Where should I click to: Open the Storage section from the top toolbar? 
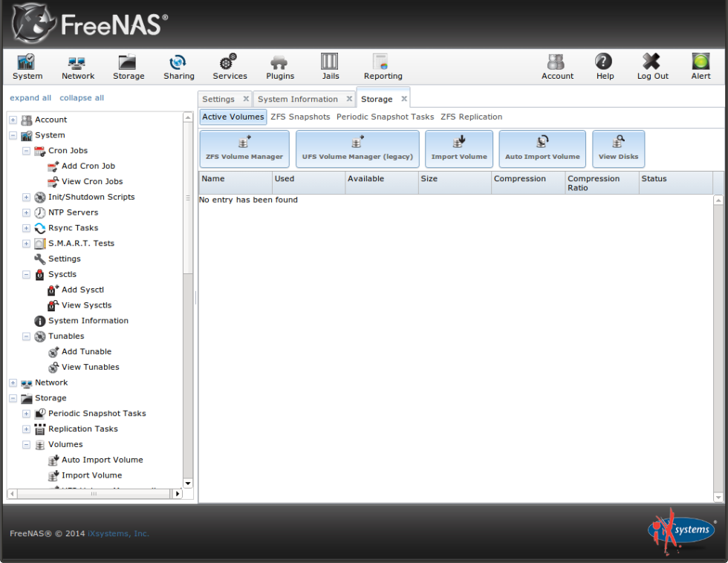click(128, 66)
